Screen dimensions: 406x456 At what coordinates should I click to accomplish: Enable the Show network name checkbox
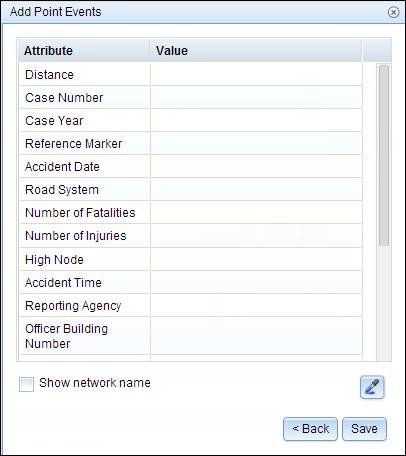pyautogui.click(x=26, y=384)
